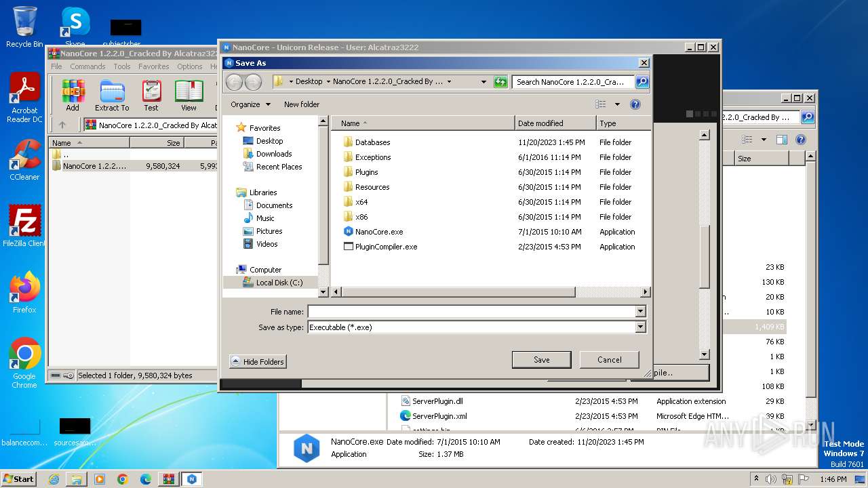The width and height of the screenshot is (868, 488).
Task: Expand Desktop breadcrumb arrow in address bar
Action: coord(328,82)
